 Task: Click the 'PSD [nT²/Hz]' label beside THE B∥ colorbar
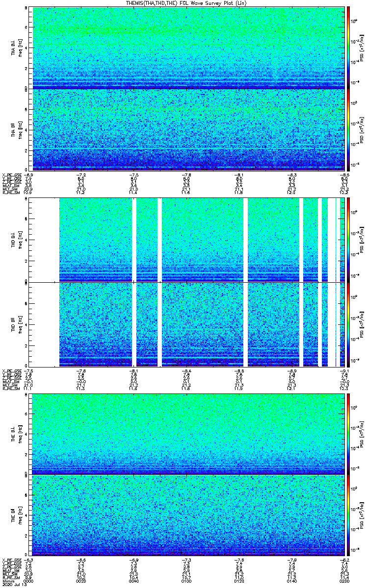point(361,514)
